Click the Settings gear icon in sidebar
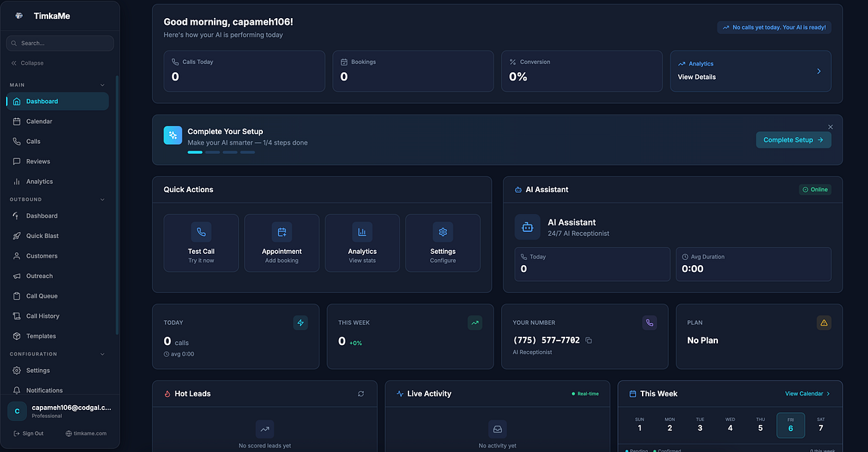The width and height of the screenshot is (868, 452). tap(17, 370)
